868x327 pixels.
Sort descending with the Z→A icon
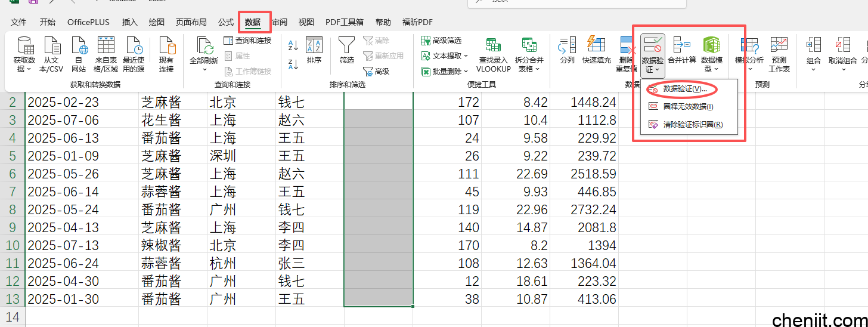[x=293, y=63]
